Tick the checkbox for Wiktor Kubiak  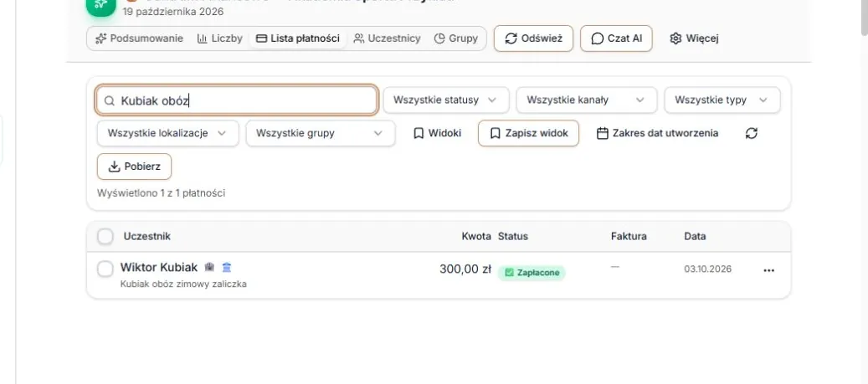pos(105,269)
